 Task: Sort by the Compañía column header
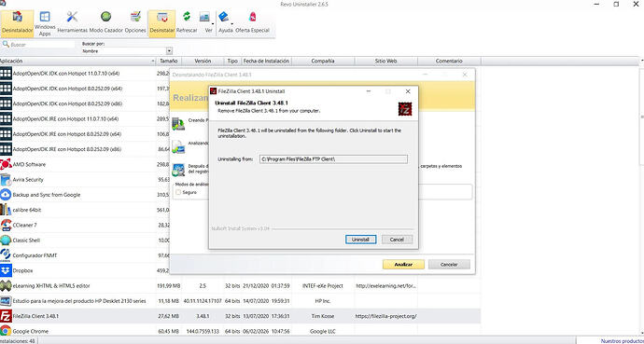tap(323, 61)
